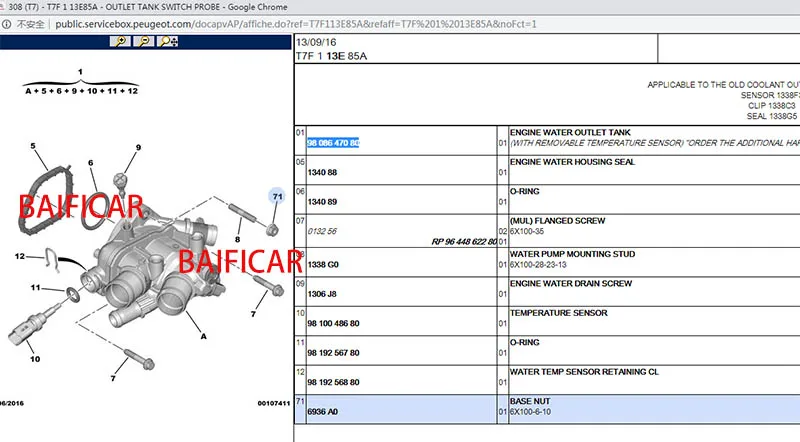Click 'ENGINE WATER HOUSING SEAL' description
Viewport: 800px width, 442px height.
pyautogui.click(x=572, y=162)
